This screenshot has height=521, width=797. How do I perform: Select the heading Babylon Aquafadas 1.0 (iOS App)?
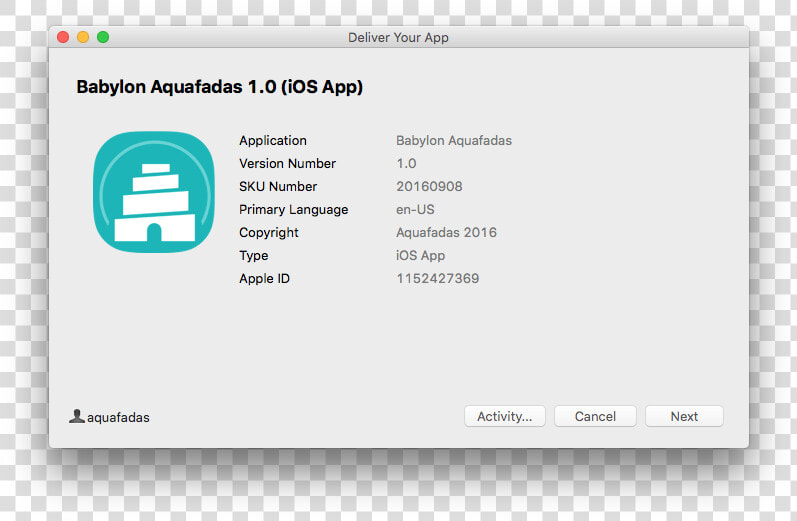tap(220, 86)
